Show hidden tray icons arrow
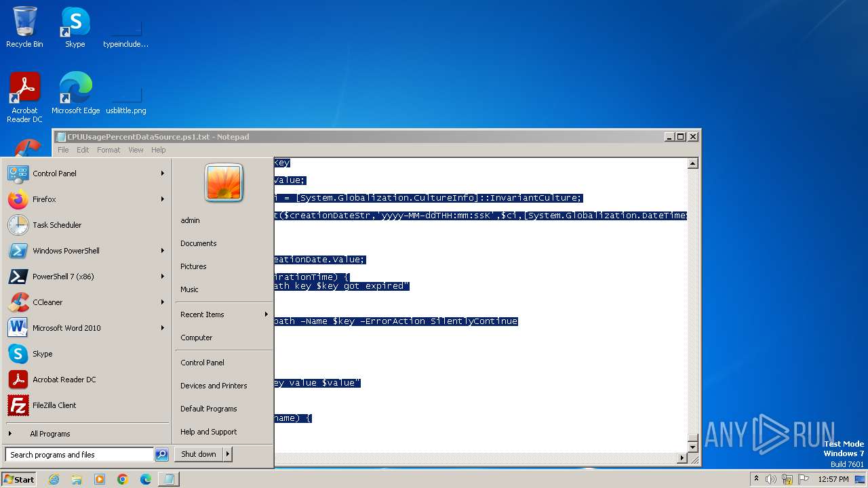 756,479
